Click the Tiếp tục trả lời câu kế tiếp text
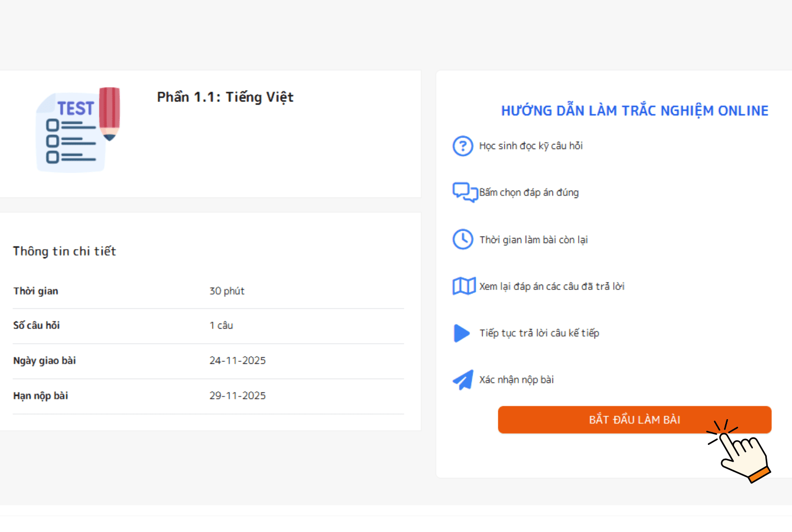This screenshot has height=532, width=792. pos(539,333)
